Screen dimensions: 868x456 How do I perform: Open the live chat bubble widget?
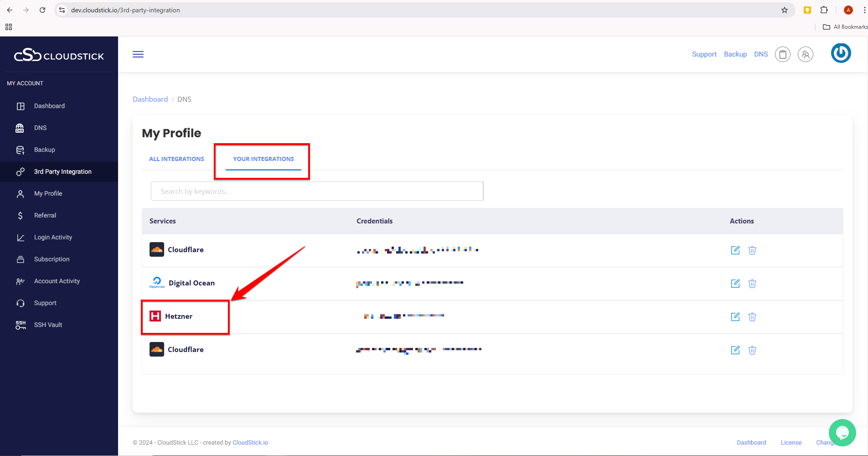(842, 432)
